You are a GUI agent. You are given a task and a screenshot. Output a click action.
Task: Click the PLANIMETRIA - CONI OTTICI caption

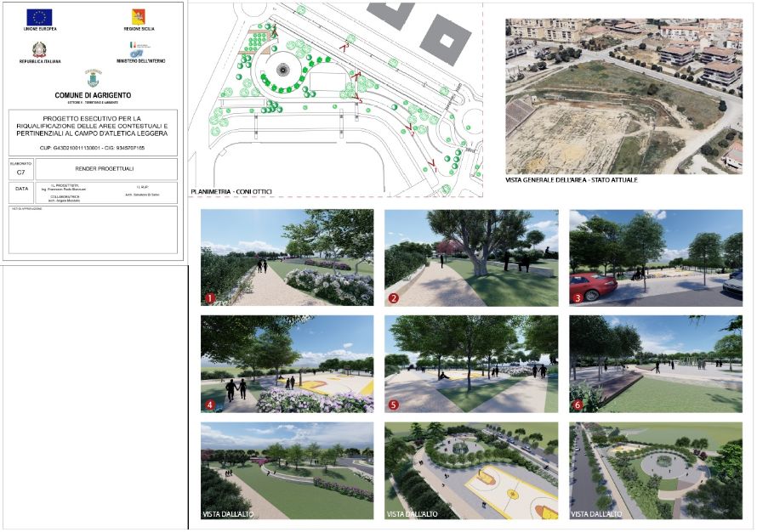point(231,191)
